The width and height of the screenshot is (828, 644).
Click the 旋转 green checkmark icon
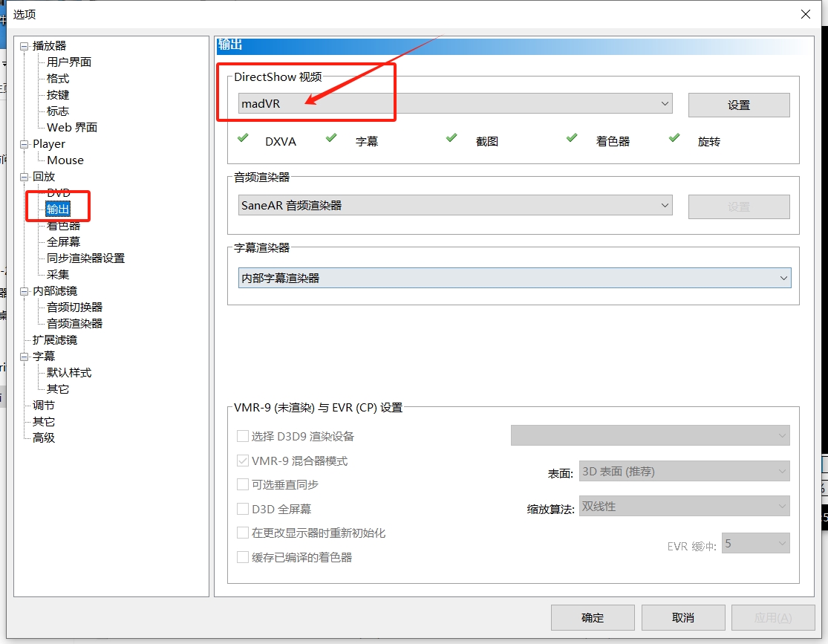674,138
